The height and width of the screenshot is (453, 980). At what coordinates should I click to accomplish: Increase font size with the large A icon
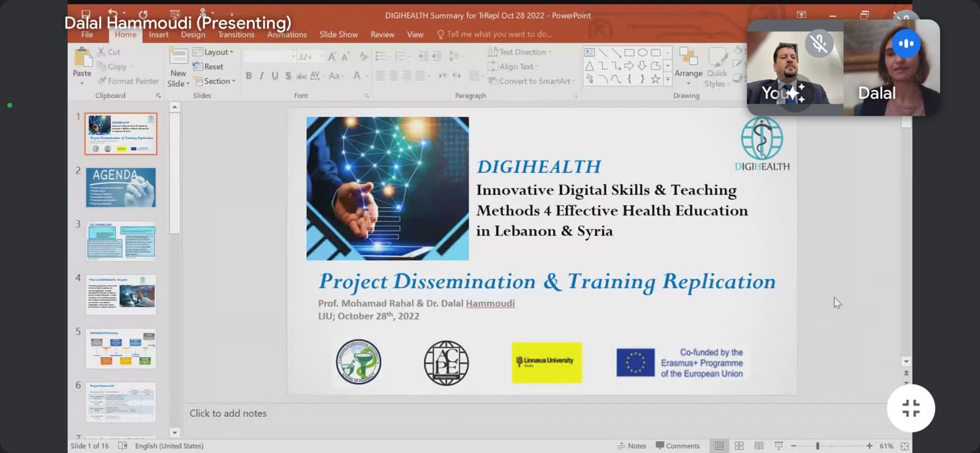pos(332,56)
